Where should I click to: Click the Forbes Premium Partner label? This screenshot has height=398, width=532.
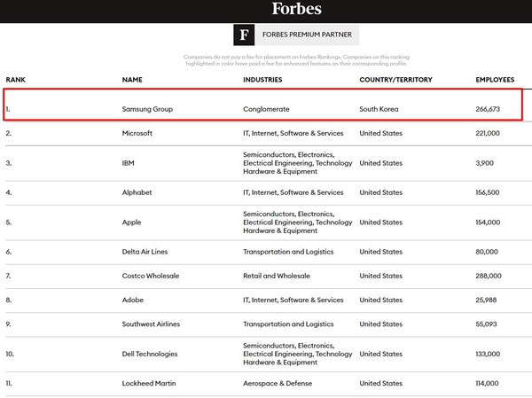pyautogui.click(x=307, y=35)
